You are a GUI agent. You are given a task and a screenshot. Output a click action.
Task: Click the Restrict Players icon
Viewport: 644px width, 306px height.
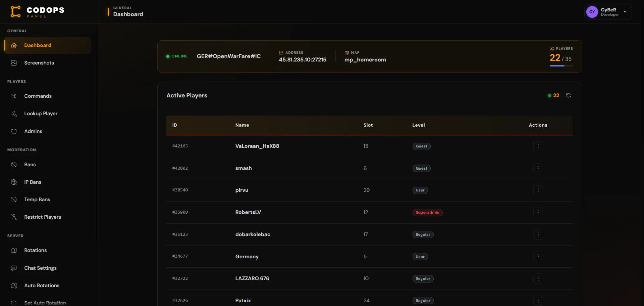14,217
